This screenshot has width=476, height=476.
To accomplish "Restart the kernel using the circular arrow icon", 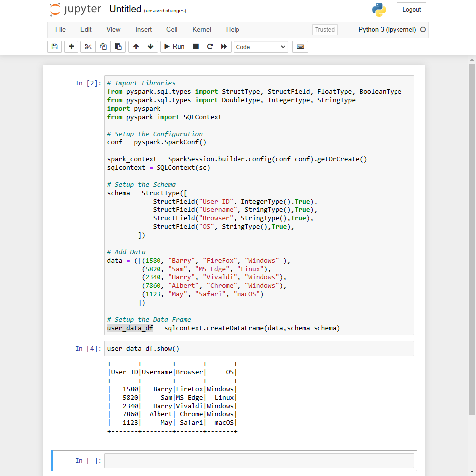I will click(210, 46).
